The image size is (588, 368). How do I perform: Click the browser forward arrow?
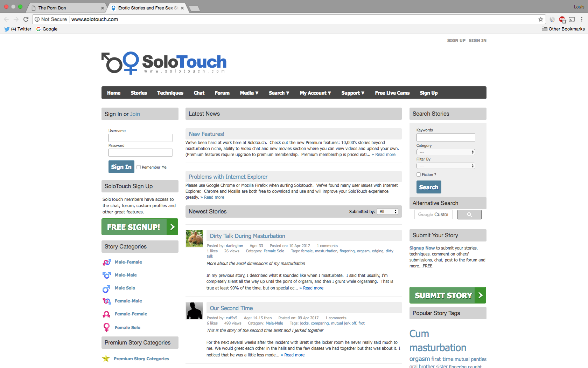[16, 19]
